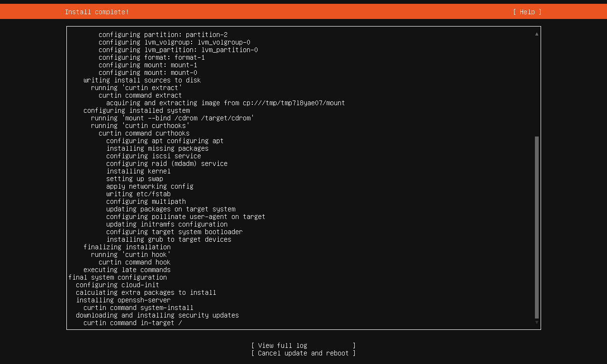Select the 'Install complete!' title text
The height and width of the screenshot is (364, 607).
click(96, 11)
